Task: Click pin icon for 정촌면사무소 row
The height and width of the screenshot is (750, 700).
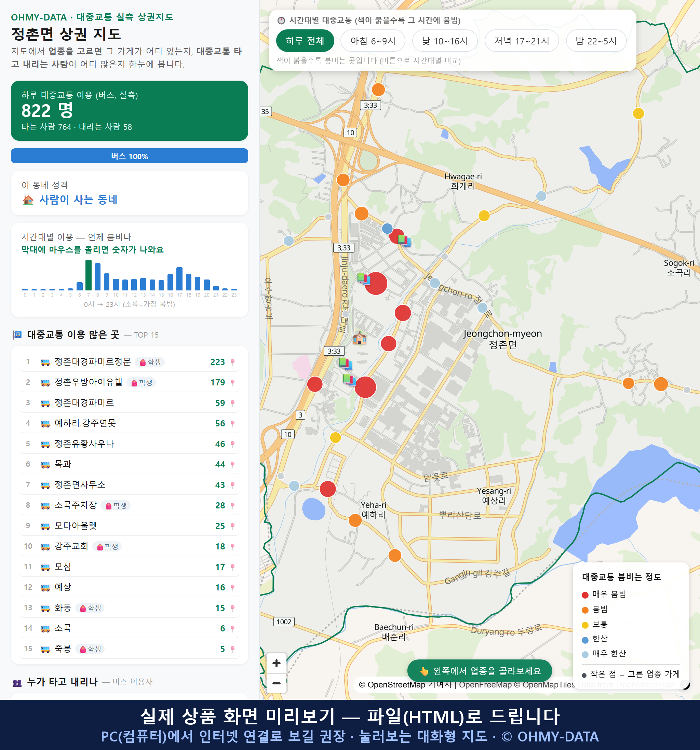Action: pyautogui.click(x=232, y=485)
